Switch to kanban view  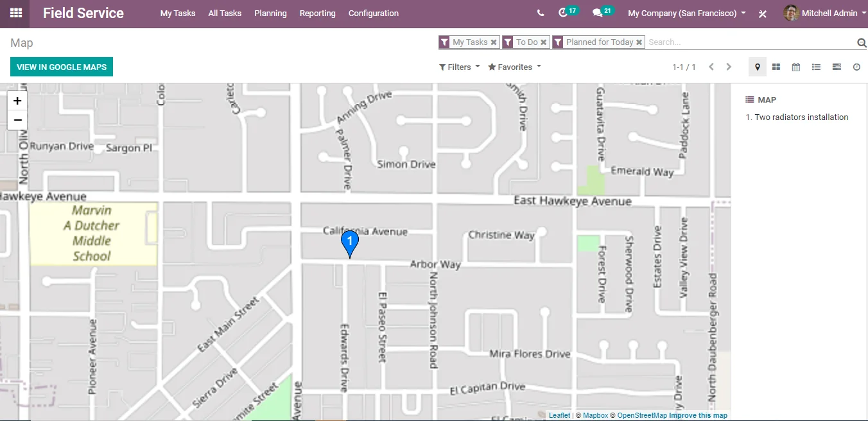(x=776, y=67)
